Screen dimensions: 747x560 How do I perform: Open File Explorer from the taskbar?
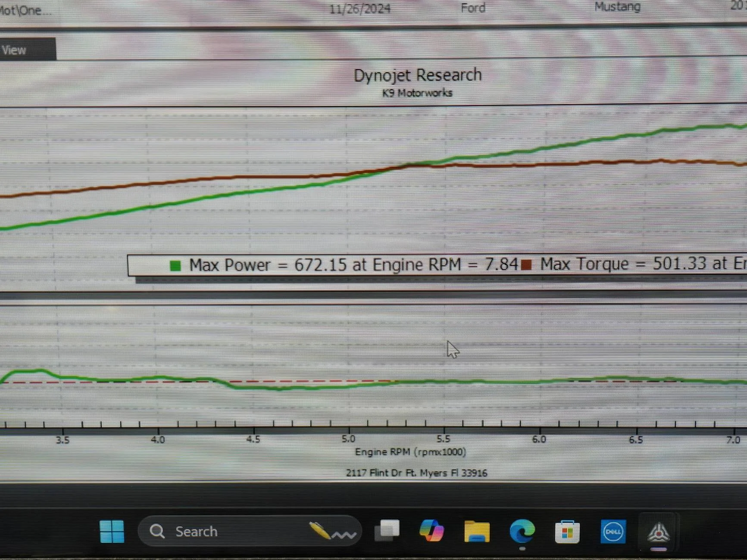pos(477,531)
